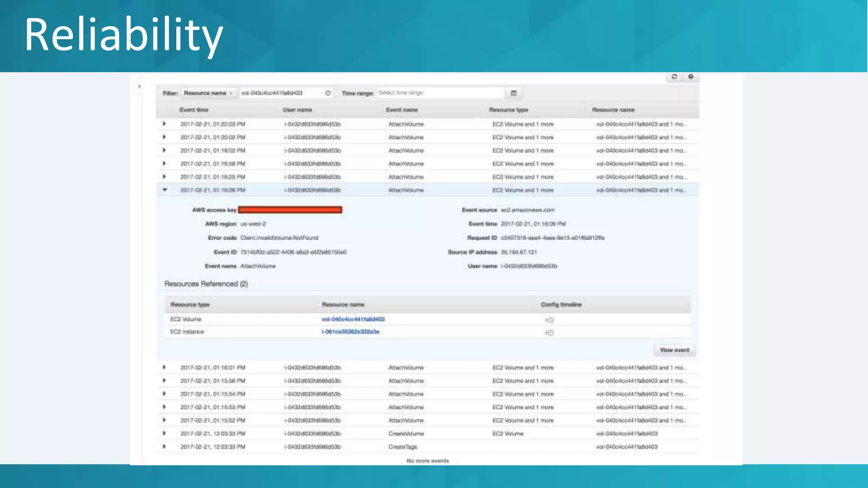
Task: Click the View event button
Action: tap(674, 350)
